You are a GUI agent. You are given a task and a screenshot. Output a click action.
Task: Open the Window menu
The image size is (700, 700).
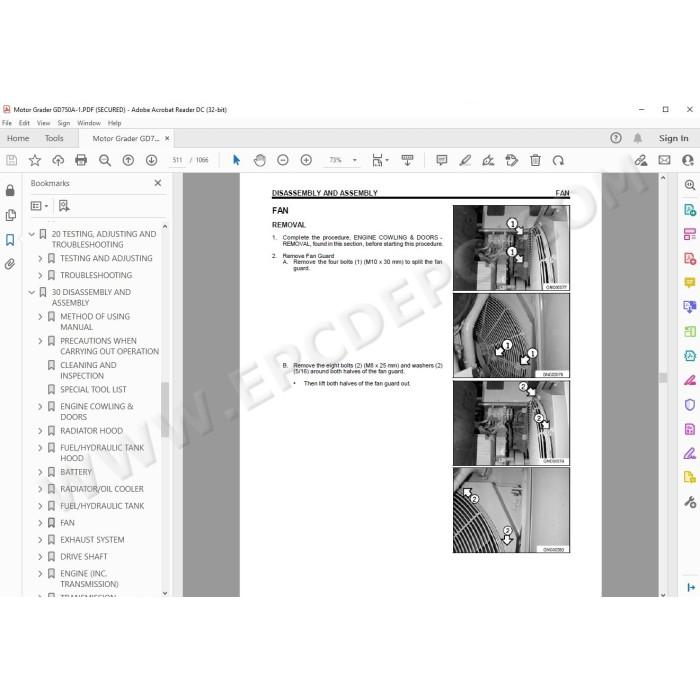pyautogui.click(x=89, y=123)
